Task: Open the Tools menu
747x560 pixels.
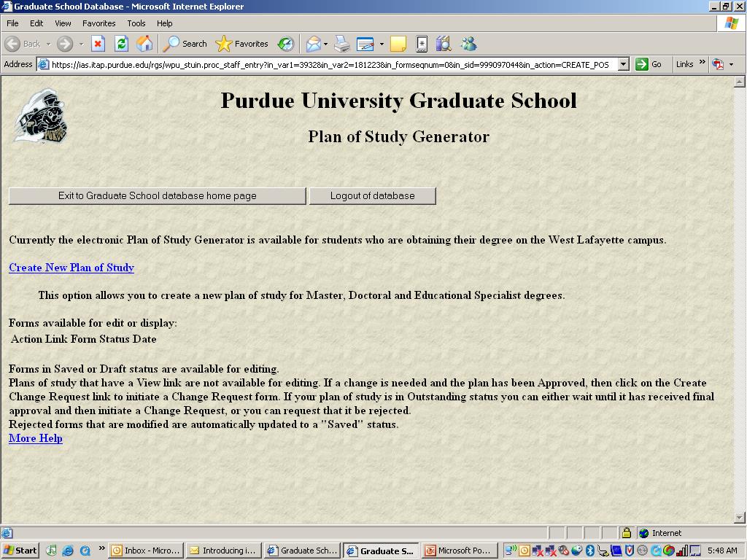Action: 136,23
